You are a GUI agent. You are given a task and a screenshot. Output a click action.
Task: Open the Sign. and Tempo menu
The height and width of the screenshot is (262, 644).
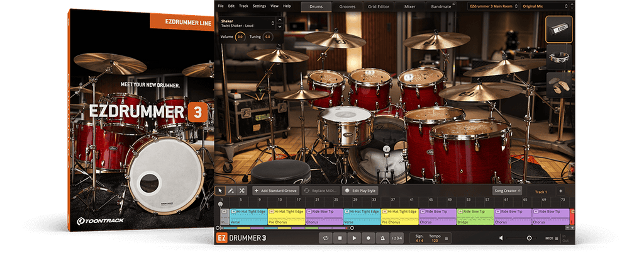447,238
